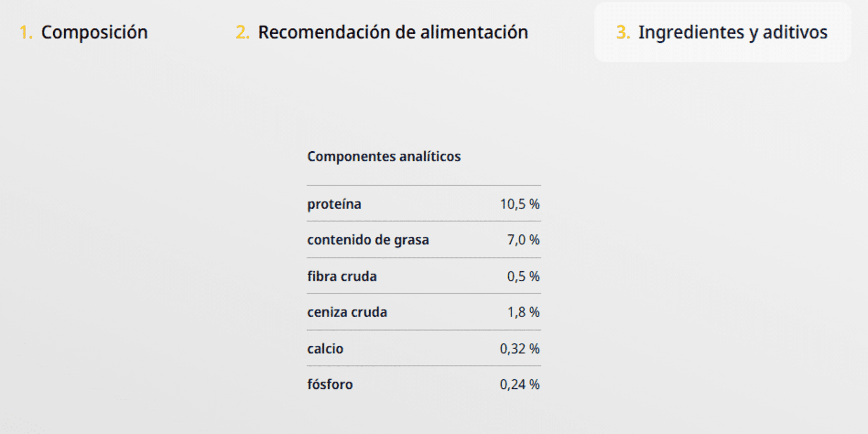Switch to Recomendación de alimentación tab
The width and height of the screenshot is (868, 434).
(x=382, y=32)
